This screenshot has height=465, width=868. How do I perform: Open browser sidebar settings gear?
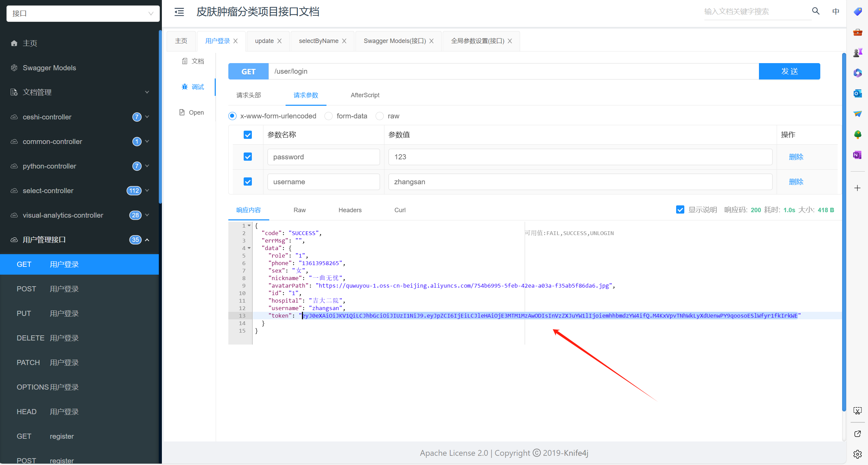coord(857,454)
